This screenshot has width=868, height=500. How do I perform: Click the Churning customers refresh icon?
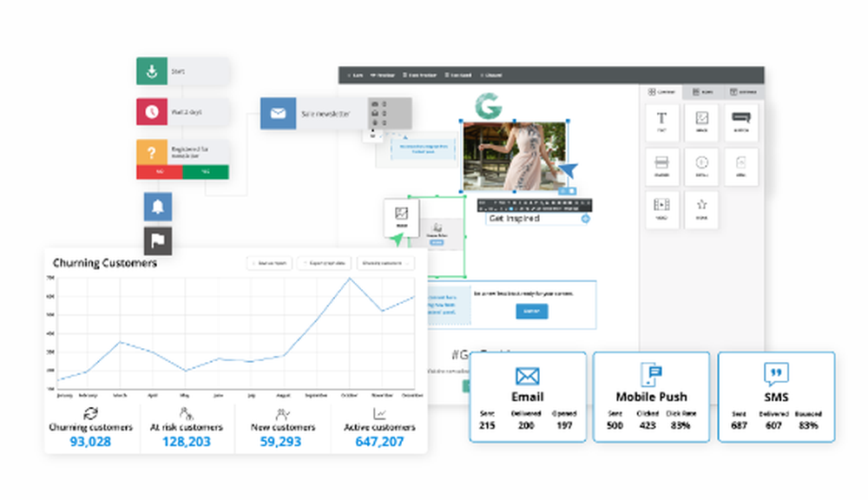click(x=90, y=413)
